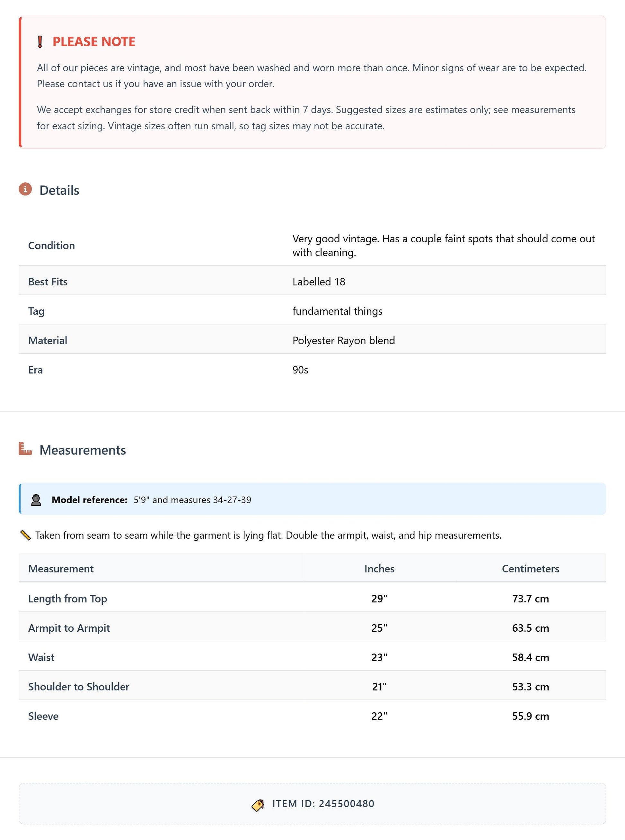Select the Measurements section heading
The image size is (625, 840).
(x=83, y=450)
